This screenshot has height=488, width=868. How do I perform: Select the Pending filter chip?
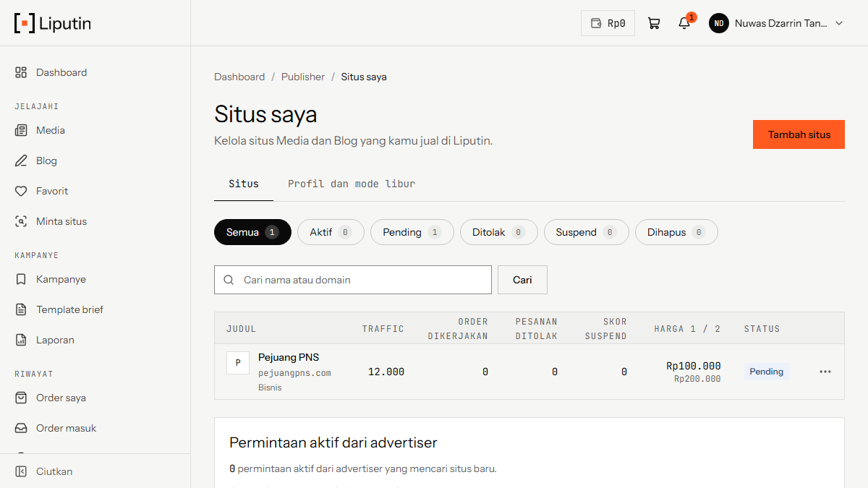pyautogui.click(x=412, y=232)
